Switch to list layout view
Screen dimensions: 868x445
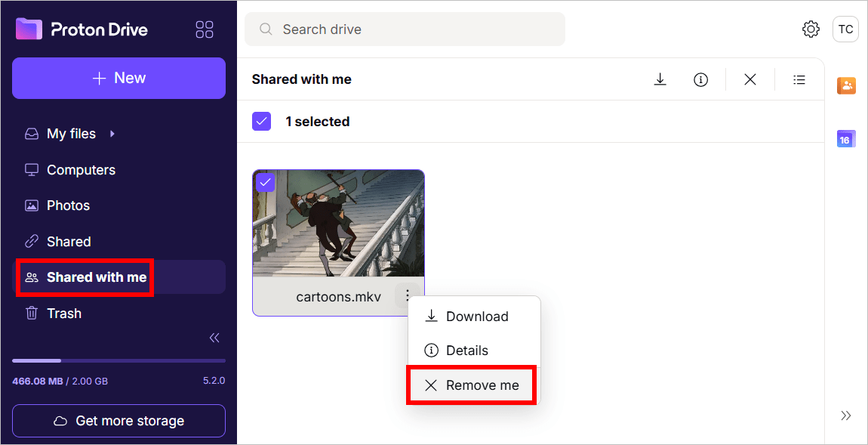point(799,80)
